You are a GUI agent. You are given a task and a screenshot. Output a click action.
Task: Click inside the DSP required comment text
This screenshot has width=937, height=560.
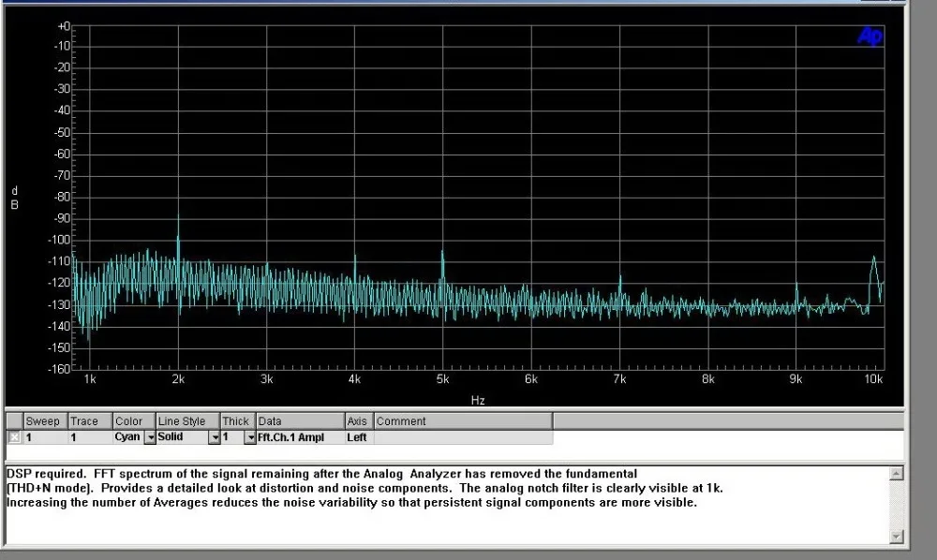364,488
